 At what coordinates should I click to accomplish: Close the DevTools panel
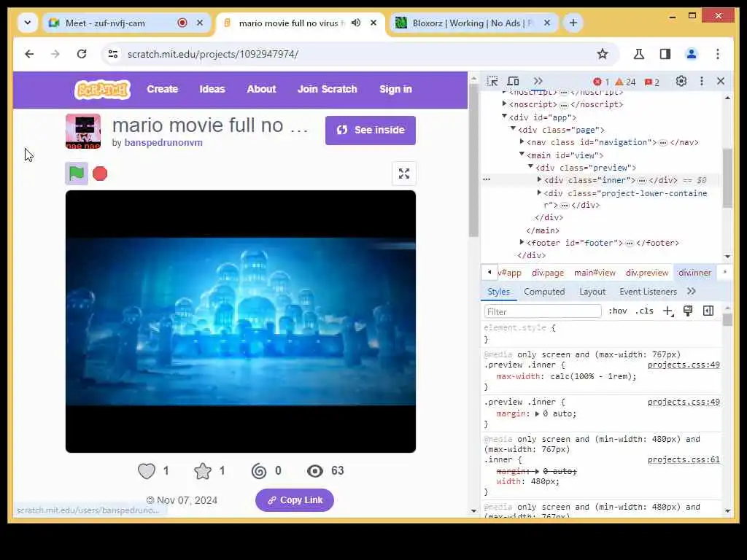pos(721,82)
